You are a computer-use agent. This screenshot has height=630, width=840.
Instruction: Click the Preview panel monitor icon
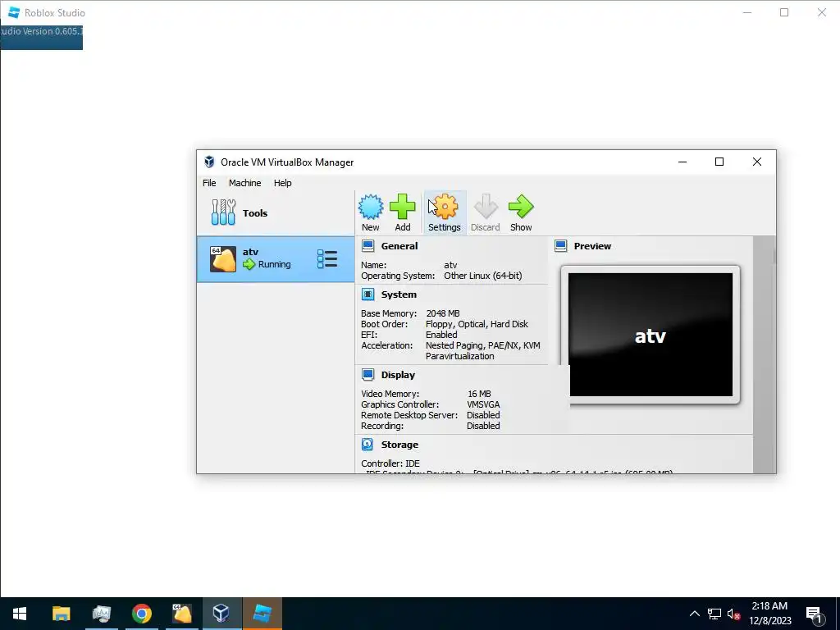[561, 246]
